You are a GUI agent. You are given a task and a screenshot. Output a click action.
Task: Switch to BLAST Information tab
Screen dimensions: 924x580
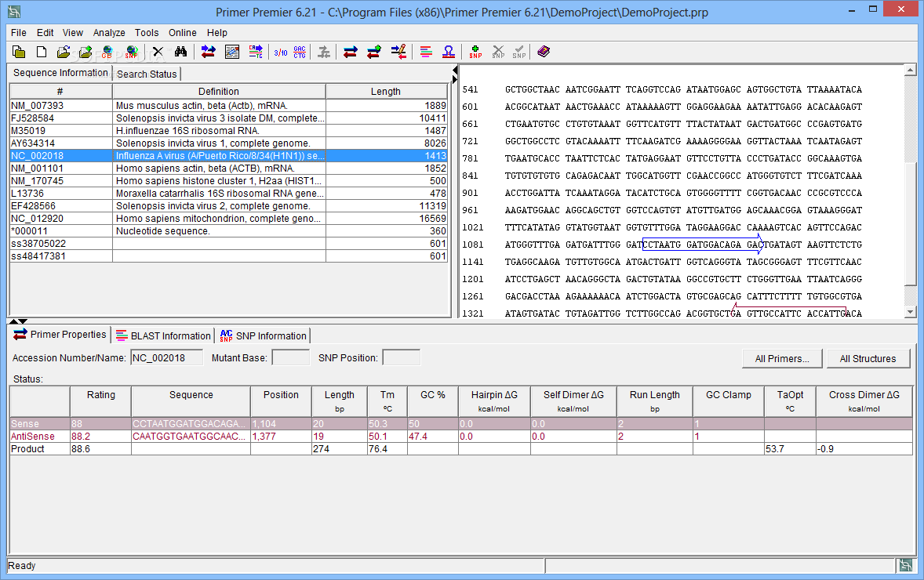(x=164, y=335)
